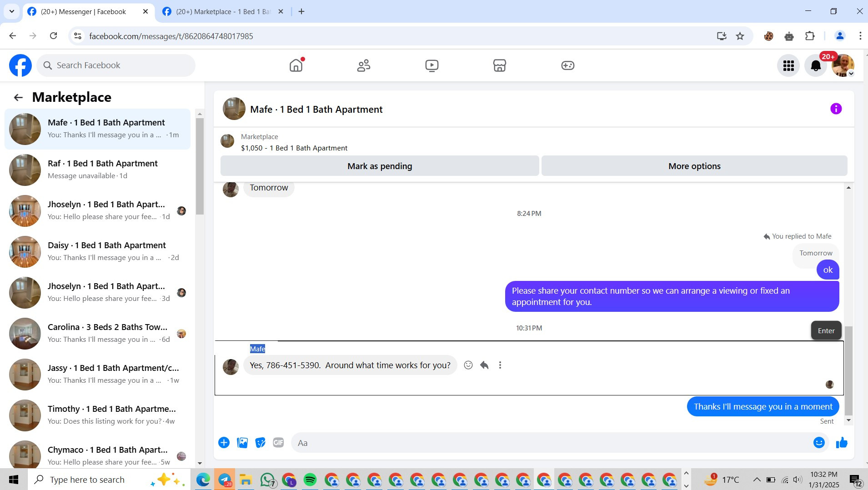Image resolution: width=868 pixels, height=490 pixels.
Task: Open Chrome extensions puzzle icon
Action: [x=810, y=36]
